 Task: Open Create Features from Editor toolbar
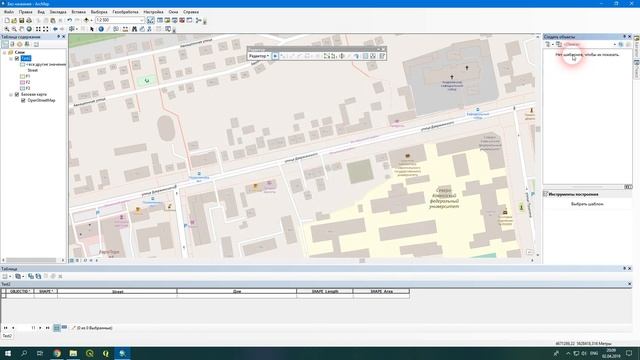[x=382, y=56]
